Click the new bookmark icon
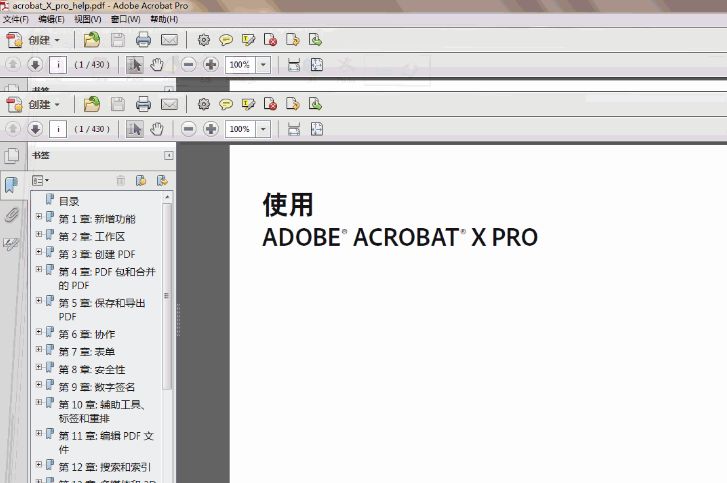This screenshot has width=727, height=483. pos(141,180)
